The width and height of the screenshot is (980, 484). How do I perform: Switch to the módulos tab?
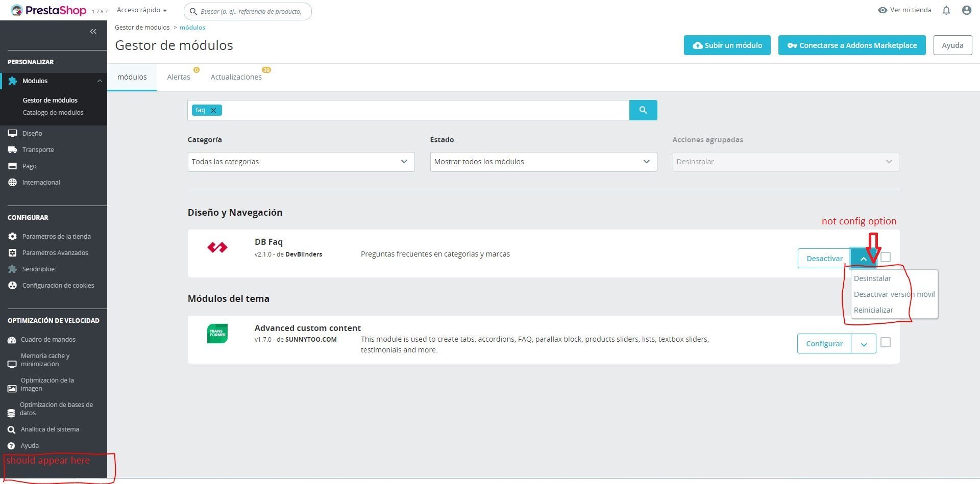click(x=132, y=77)
